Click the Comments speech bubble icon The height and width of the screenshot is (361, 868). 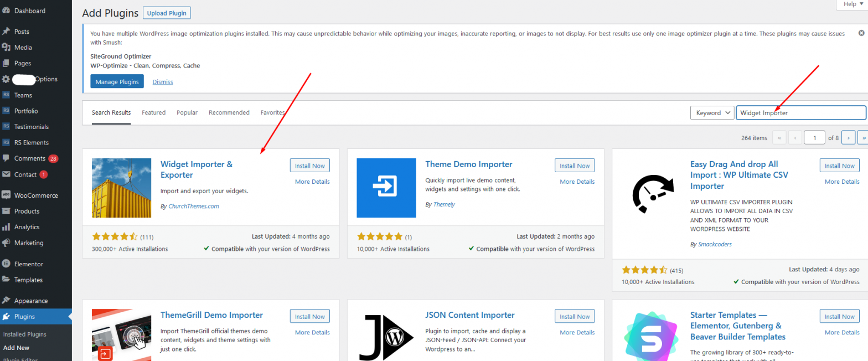point(6,158)
